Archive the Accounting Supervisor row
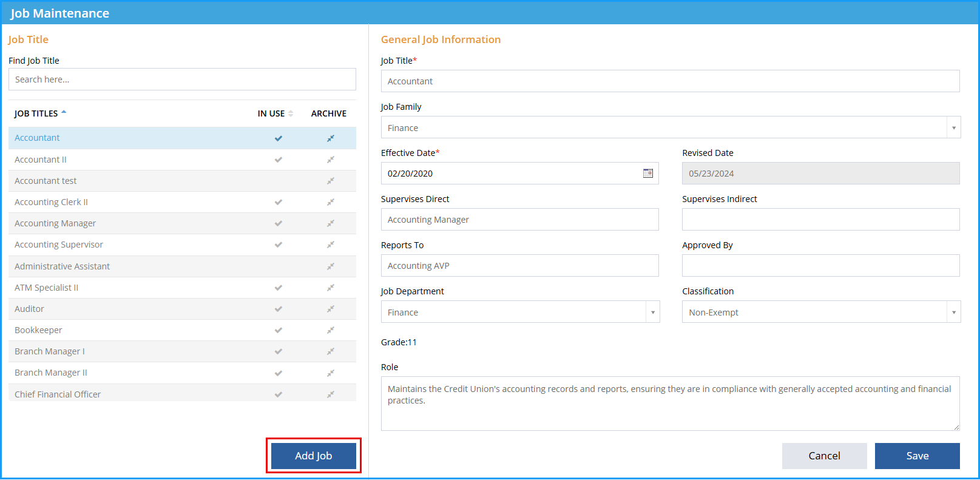Screen dimensions: 980x480 (x=331, y=245)
